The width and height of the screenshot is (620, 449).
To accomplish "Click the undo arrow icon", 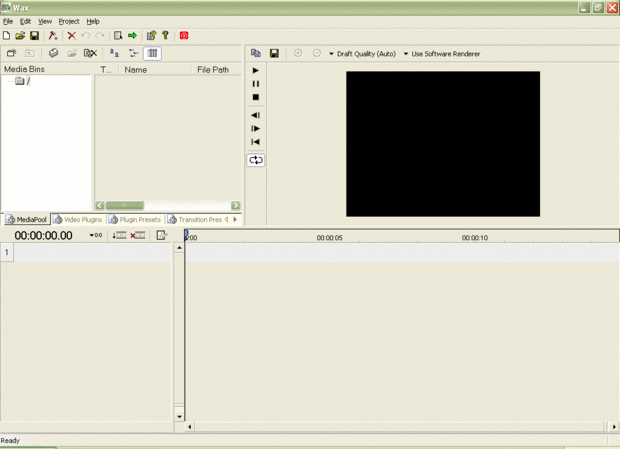I will (86, 36).
